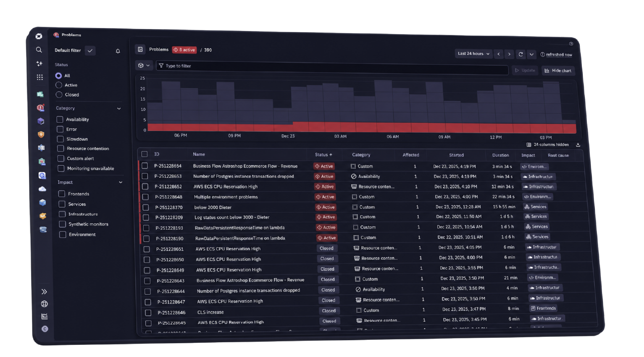Open problem P-251228653 ID link
The image size is (644, 357).
pos(168,176)
